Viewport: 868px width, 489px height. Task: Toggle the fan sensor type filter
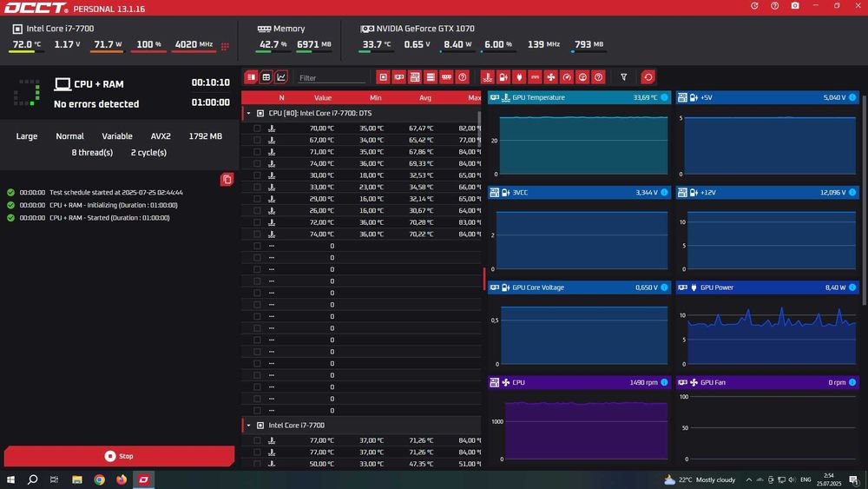click(x=551, y=77)
